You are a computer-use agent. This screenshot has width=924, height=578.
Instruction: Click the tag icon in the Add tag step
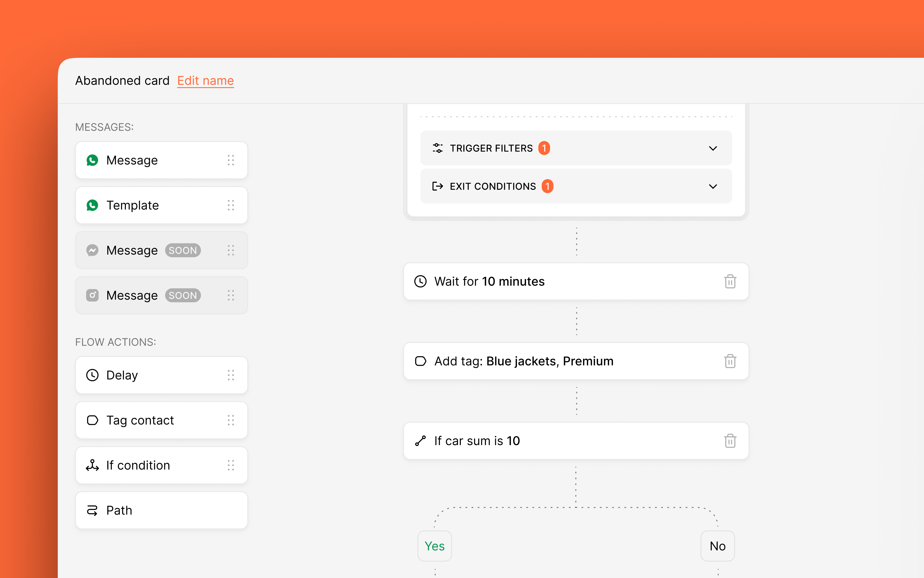pyautogui.click(x=420, y=361)
